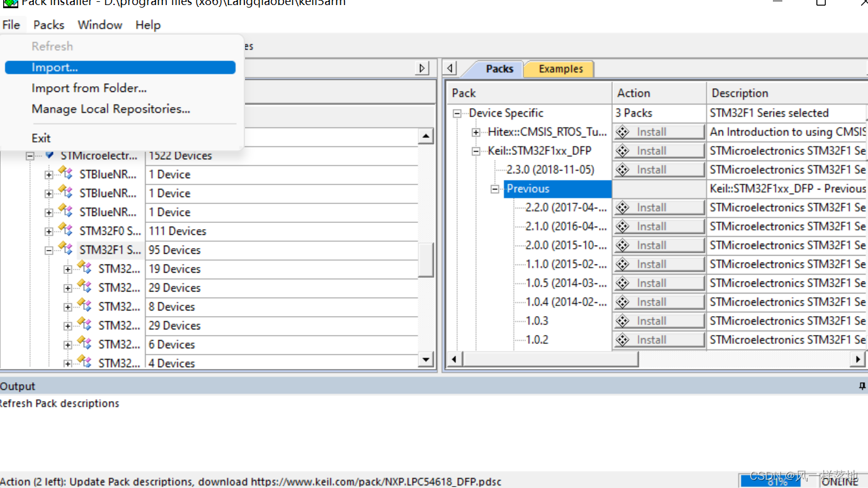Install the Keil::STM32F1xx_DFP pack
Image resolution: width=868 pixels, height=488 pixels.
(x=659, y=150)
